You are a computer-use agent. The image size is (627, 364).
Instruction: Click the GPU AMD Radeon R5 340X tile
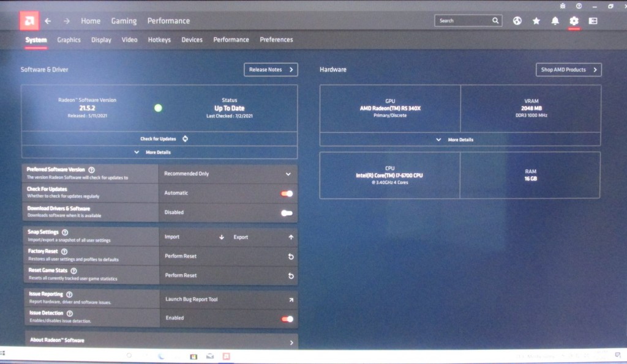pyautogui.click(x=390, y=108)
